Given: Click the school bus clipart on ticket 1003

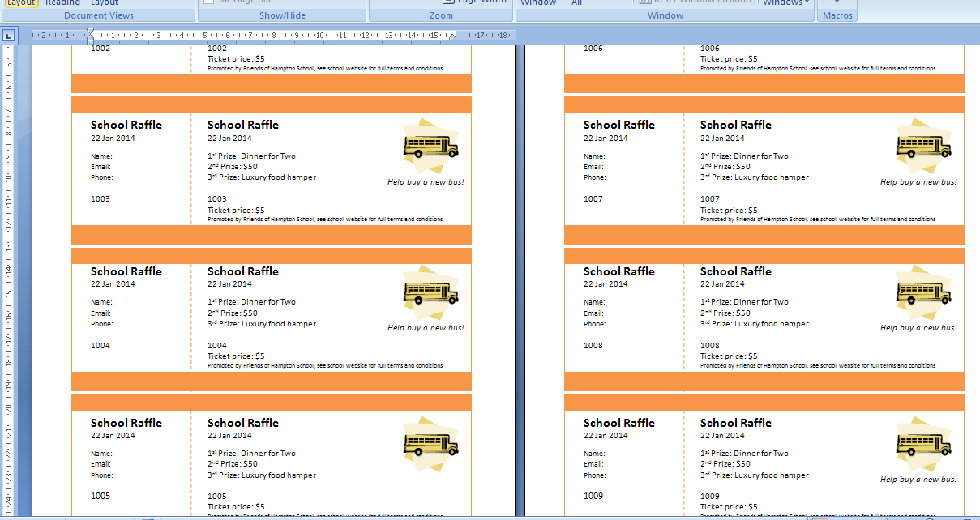Looking at the screenshot, I should 429,147.
